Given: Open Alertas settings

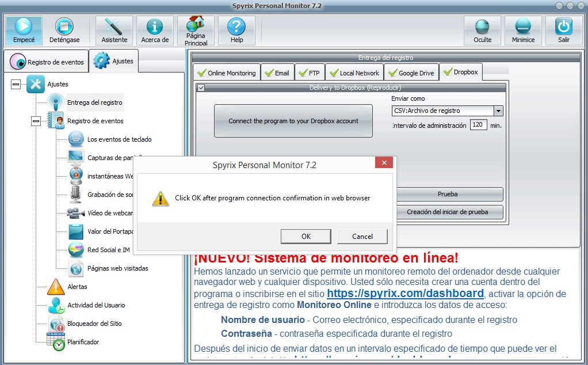Looking at the screenshot, I should tap(77, 287).
